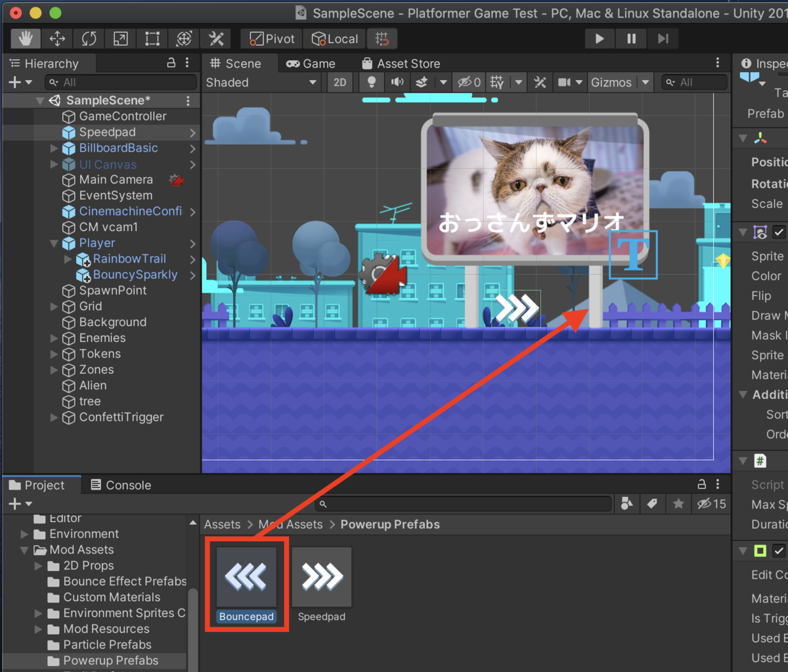Open component editor tools in scene
788x672 pixels.
(x=540, y=83)
